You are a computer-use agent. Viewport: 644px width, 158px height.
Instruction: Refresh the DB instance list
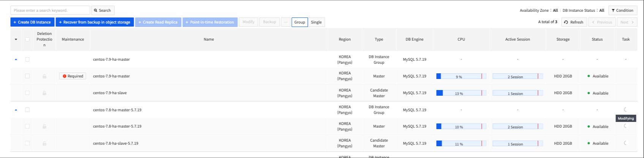574,22
